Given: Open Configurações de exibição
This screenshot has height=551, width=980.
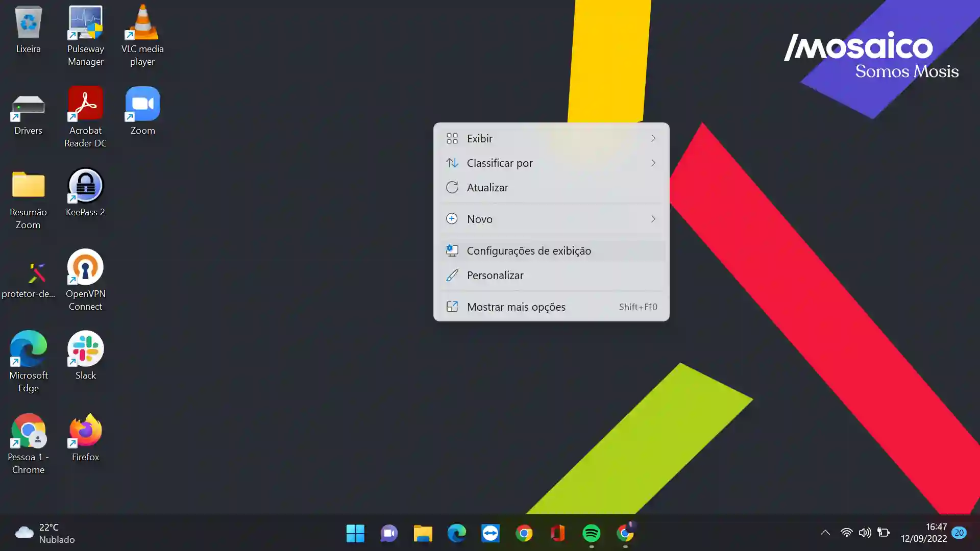Looking at the screenshot, I should [551, 251].
